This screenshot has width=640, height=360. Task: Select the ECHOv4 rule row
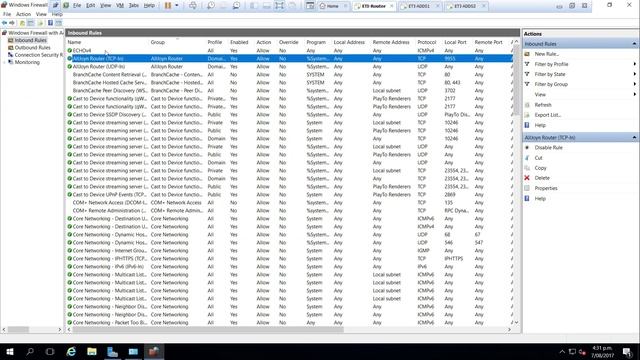point(290,51)
